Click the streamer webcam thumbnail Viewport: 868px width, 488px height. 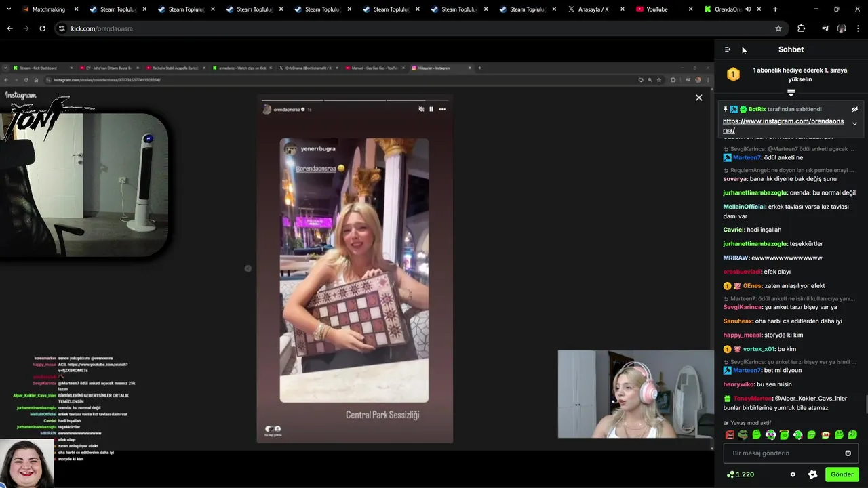click(x=635, y=394)
